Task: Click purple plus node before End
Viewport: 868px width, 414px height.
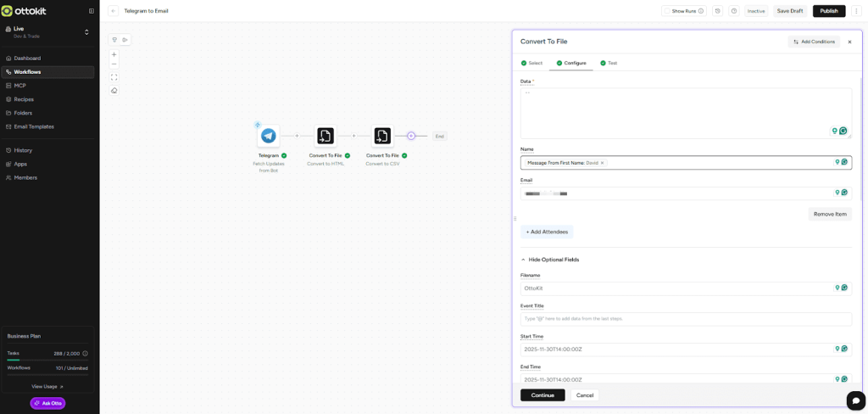Action: click(x=411, y=136)
